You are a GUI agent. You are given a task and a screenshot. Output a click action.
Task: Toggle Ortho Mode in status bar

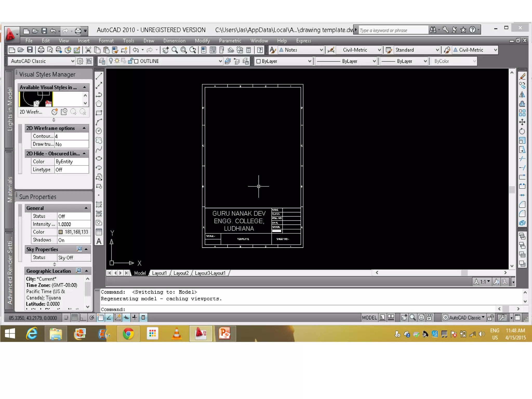point(83,317)
